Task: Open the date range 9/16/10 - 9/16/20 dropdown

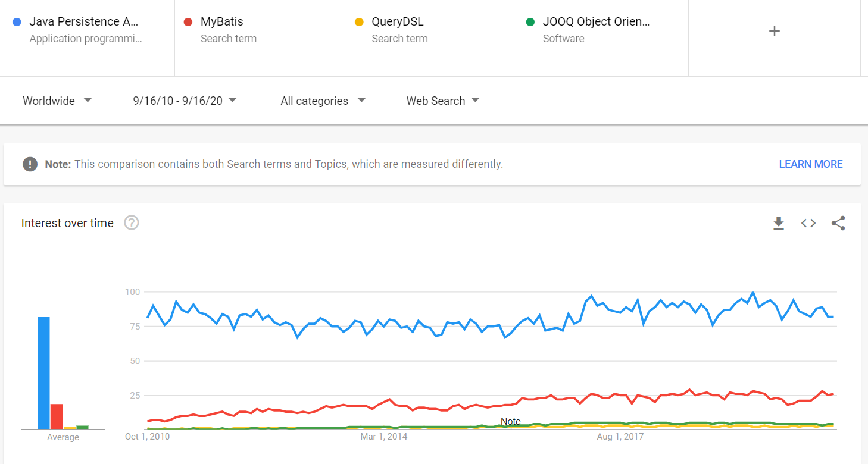Action: pos(185,101)
